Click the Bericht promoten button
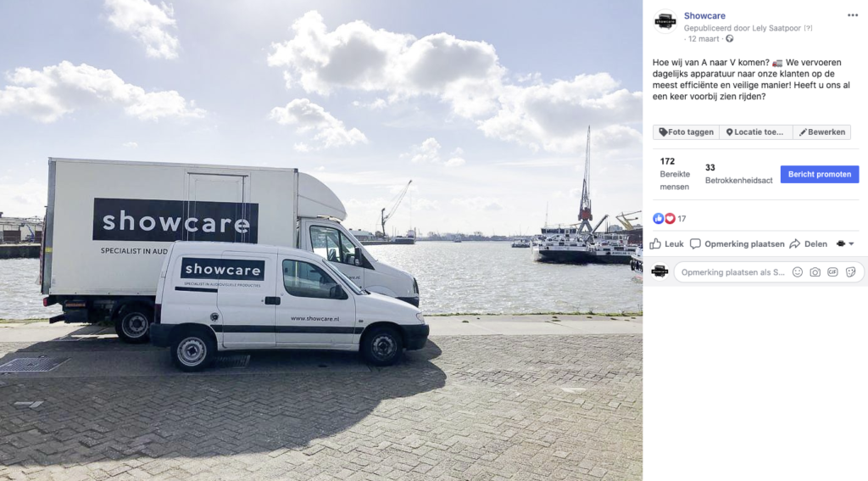 pos(820,174)
